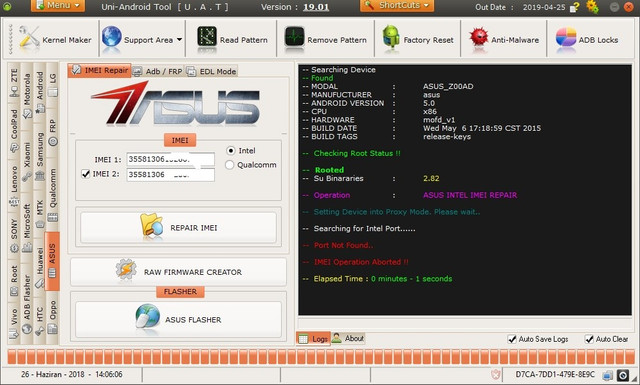Select the Oppo brand tab

[53, 317]
